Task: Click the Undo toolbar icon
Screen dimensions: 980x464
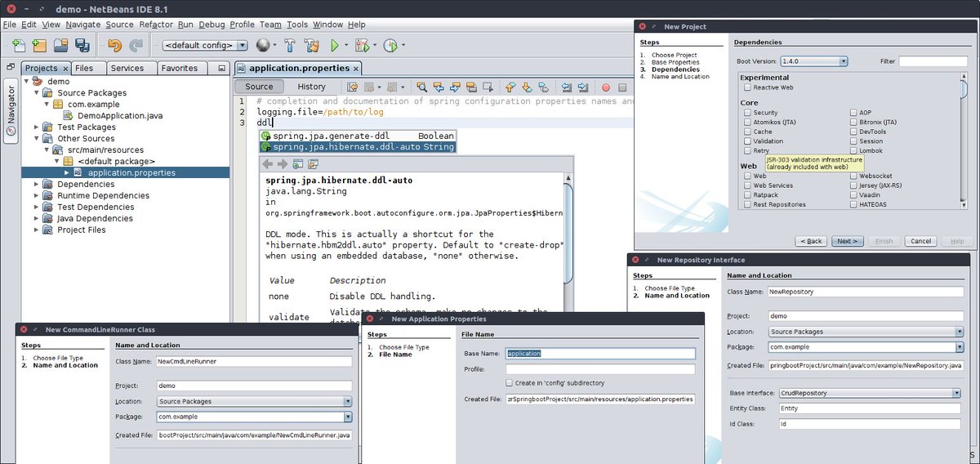Action: [x=114, y=45]
